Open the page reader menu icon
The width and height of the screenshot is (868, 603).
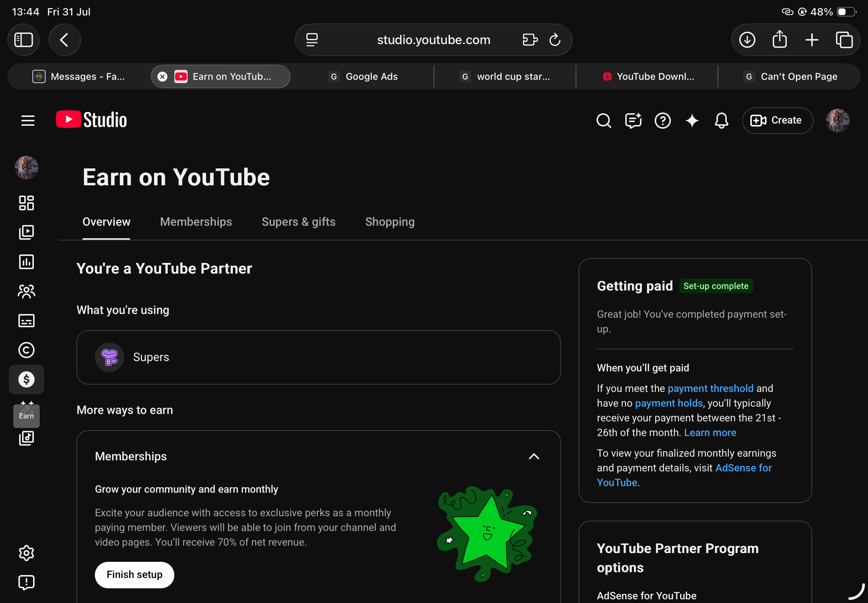(x=312, y=40)
